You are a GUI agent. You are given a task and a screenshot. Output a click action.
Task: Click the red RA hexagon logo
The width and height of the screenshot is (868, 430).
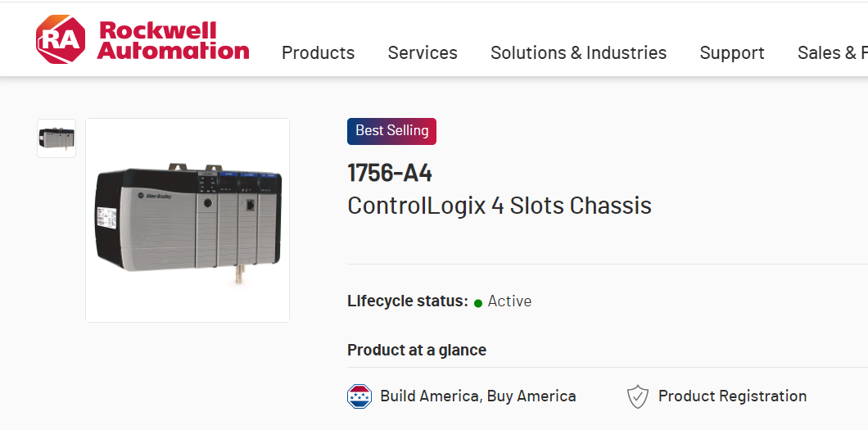pos(60,39)
